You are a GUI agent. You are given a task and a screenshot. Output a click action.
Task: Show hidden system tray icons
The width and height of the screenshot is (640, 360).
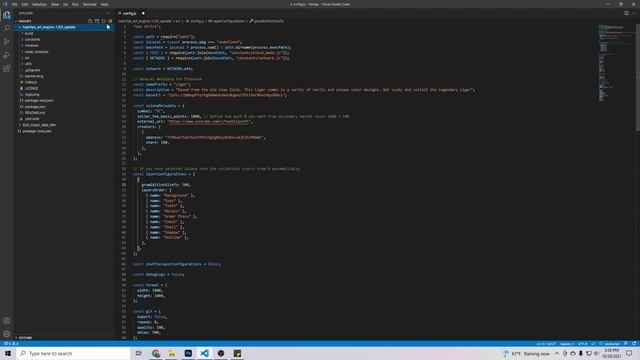click(x=557, y=353)
